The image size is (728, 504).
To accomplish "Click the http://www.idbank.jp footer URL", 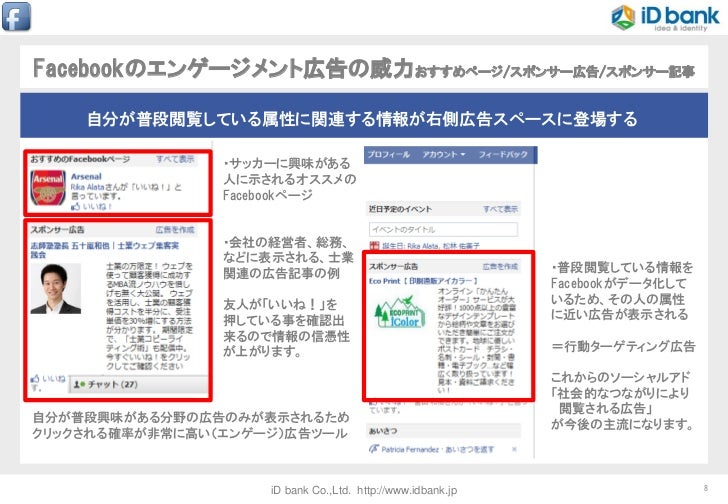I will pyautogui.click(x=407, y=490).
